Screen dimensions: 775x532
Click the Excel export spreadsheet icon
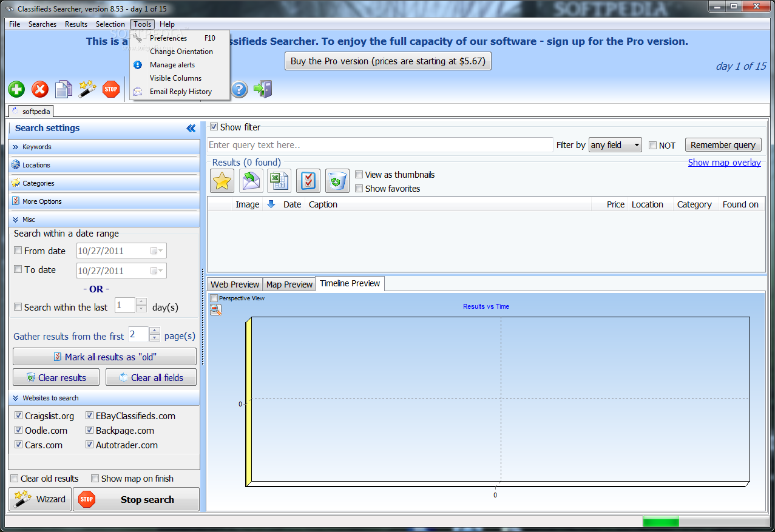[x=279, y=181]
